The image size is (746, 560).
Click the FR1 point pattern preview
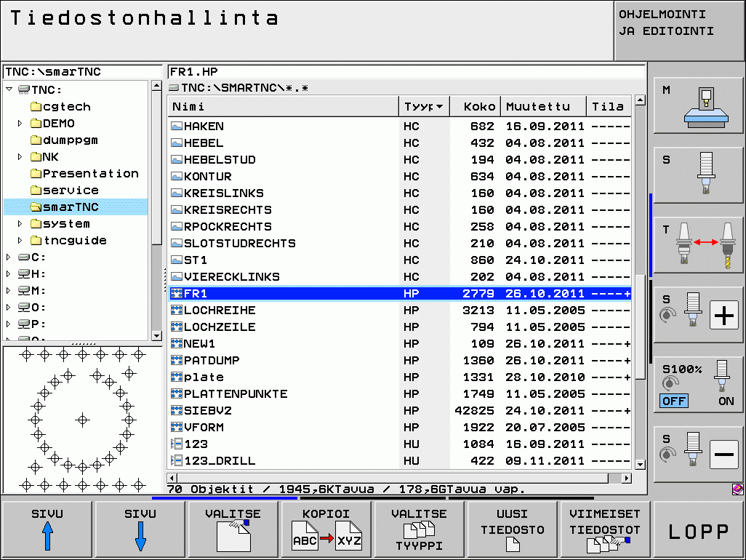pos(82,420)
